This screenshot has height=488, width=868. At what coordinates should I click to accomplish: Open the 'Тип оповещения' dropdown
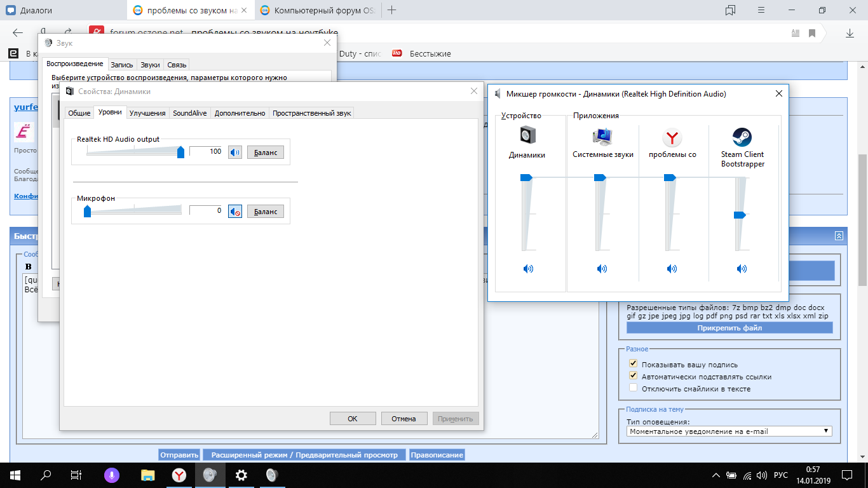(730, 431)
